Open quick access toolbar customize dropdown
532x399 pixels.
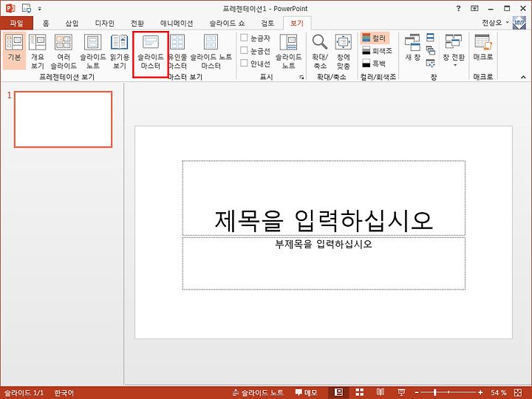[x=40, y=9]
